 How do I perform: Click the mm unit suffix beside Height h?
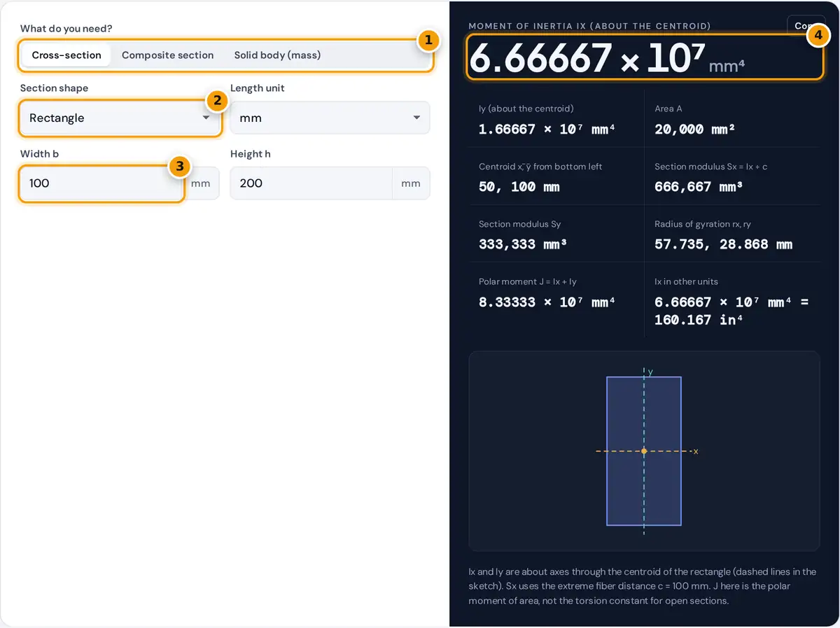coord(411,183)
